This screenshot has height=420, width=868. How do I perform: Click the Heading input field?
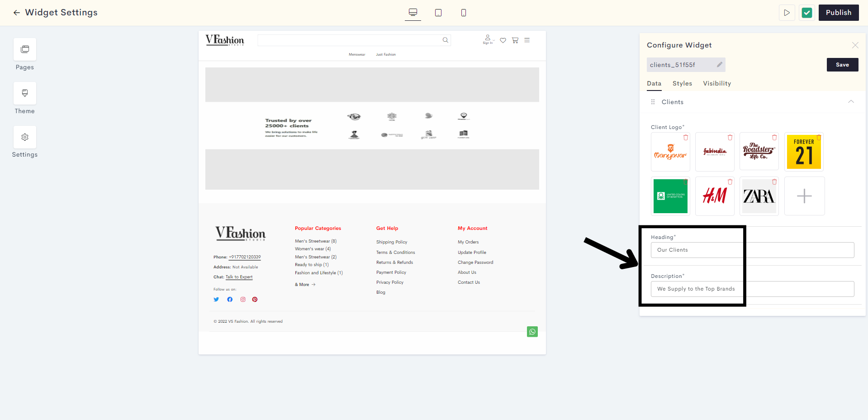pyautogui.click(x=752, y=250)
